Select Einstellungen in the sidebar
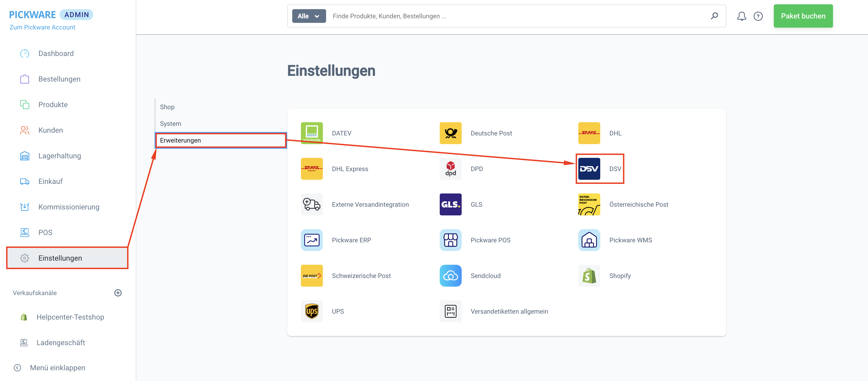The image size is (868, 381). (x=60, y=258)
